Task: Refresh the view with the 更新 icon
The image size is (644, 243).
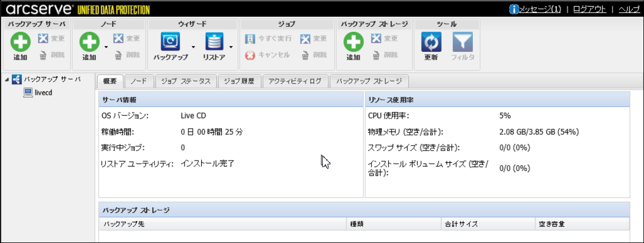Action: 431,42
